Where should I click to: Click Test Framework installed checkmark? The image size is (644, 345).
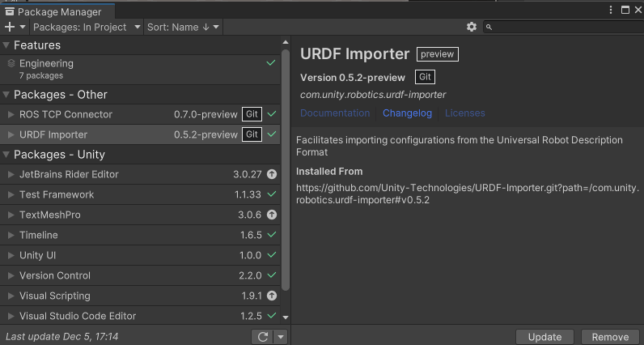[x=272, y=194]
